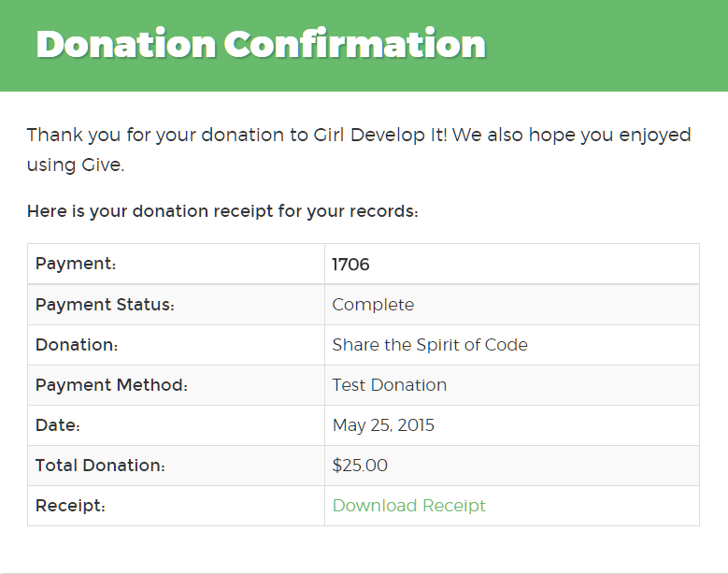This screenshot has width=728, height=574.
Task: Click the 'Here is your donation receipt' line
Action: pos(222,211)
